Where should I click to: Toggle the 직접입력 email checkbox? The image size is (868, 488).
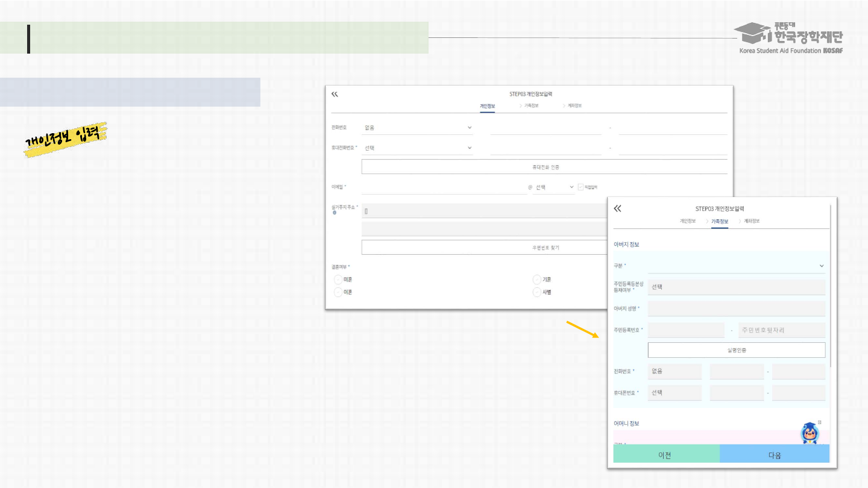point(580,187)
